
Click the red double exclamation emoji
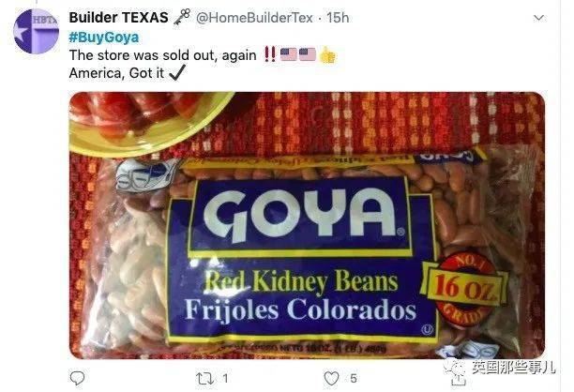pos(270,55)
